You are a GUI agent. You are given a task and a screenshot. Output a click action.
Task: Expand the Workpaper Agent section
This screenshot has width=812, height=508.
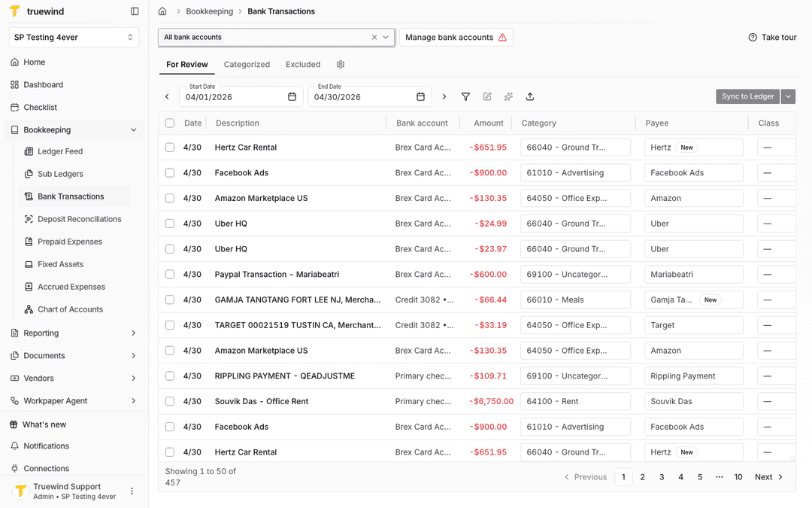(x=134, y=400)
